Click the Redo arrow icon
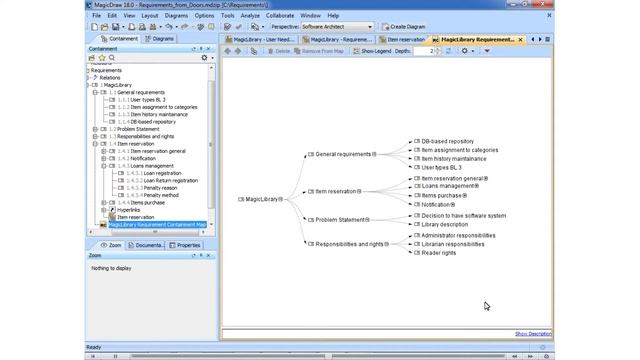 184,27
